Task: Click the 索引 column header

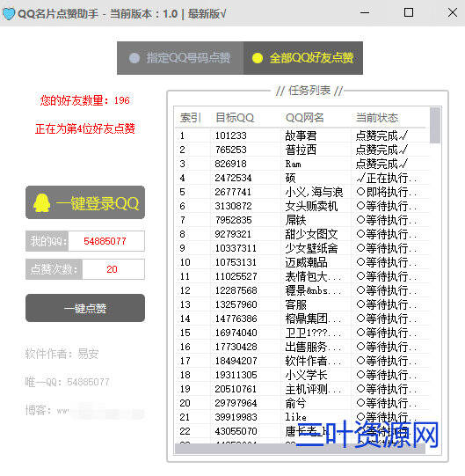Action: [x=191, y=118]
